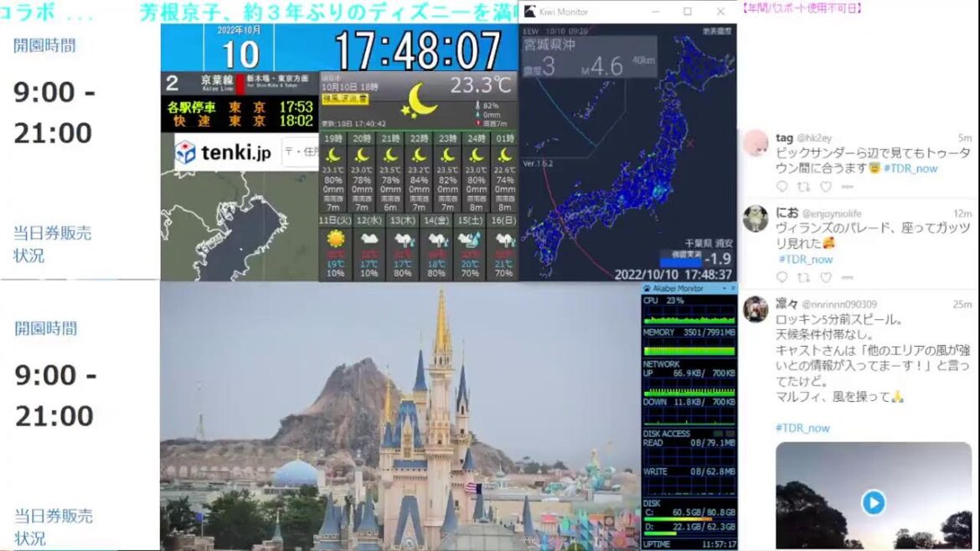Open the #TDR_now hashtag in にお's tweet
This screenshot has height=551, width=980.
pos(806,259)
